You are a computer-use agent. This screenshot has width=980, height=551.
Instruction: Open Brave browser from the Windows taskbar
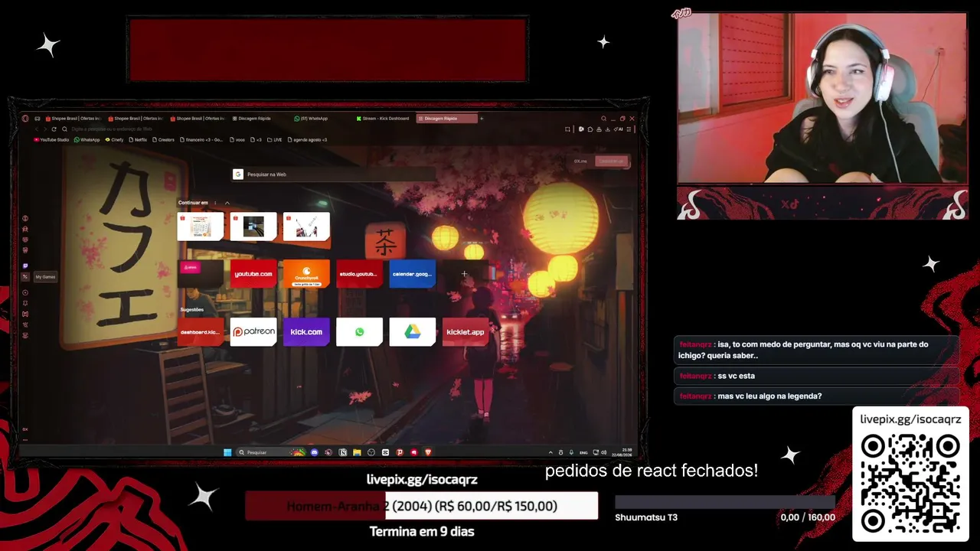coord(428,452)
